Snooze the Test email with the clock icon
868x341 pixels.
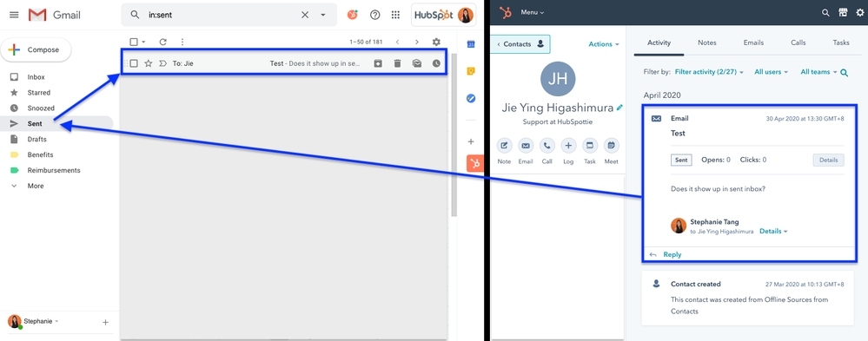436,63
